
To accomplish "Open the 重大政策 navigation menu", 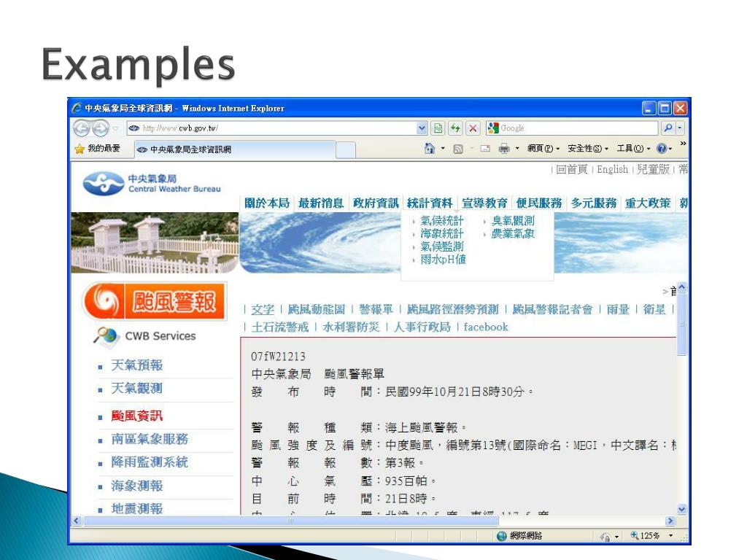I will tap(649, 203).
